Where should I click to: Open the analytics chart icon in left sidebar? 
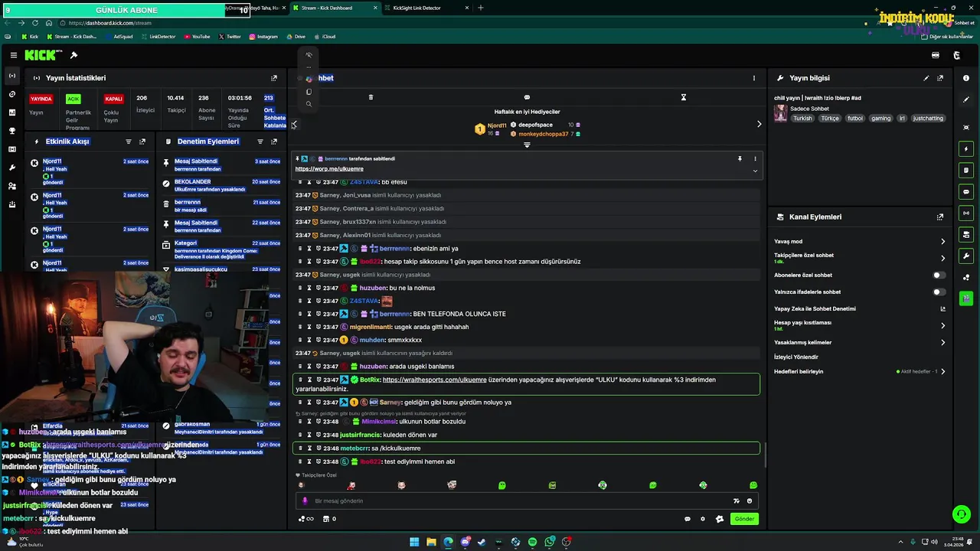coord(11,112)
